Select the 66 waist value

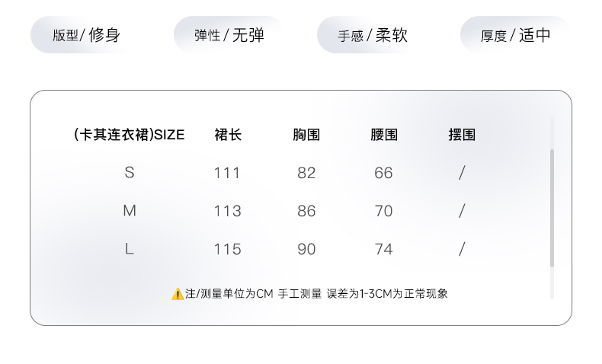tap(384, 173)
